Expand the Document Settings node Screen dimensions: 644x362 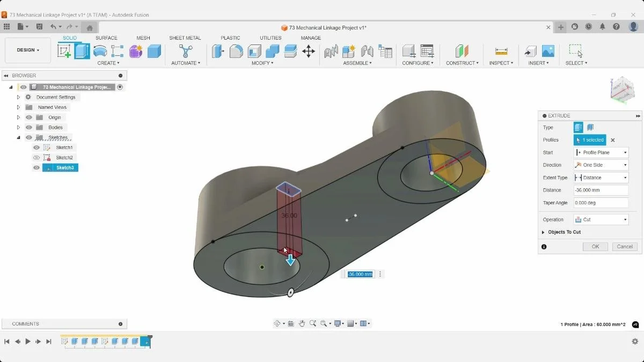click(x=18, y=97)
